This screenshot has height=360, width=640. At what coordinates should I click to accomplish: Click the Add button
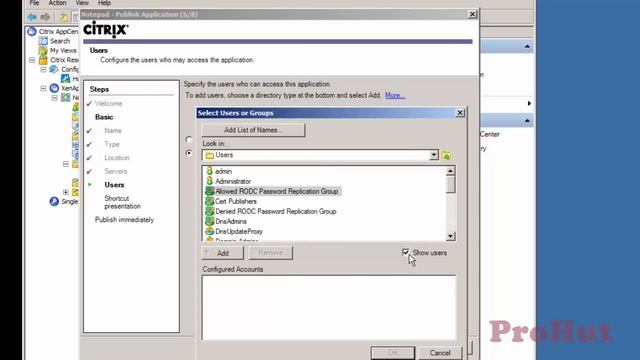[x=222, y=253]
